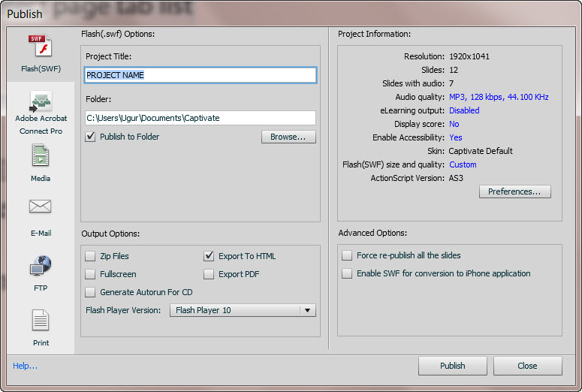Open the Flash Player Version dropdown
The width and height of the screenshot is (582, 392).
click(243, 310)
